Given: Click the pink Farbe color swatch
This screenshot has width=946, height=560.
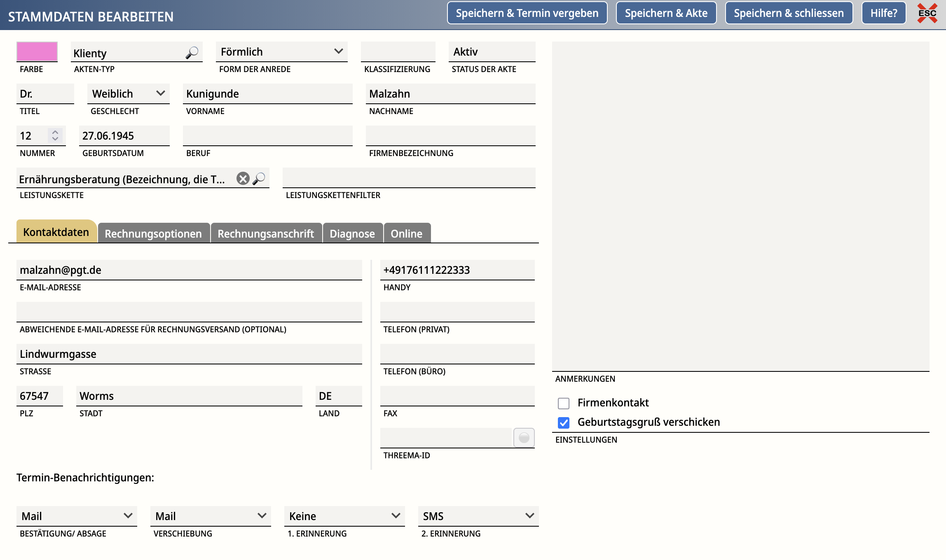Looking at the screenshot, I should click(x=37, y=52).
